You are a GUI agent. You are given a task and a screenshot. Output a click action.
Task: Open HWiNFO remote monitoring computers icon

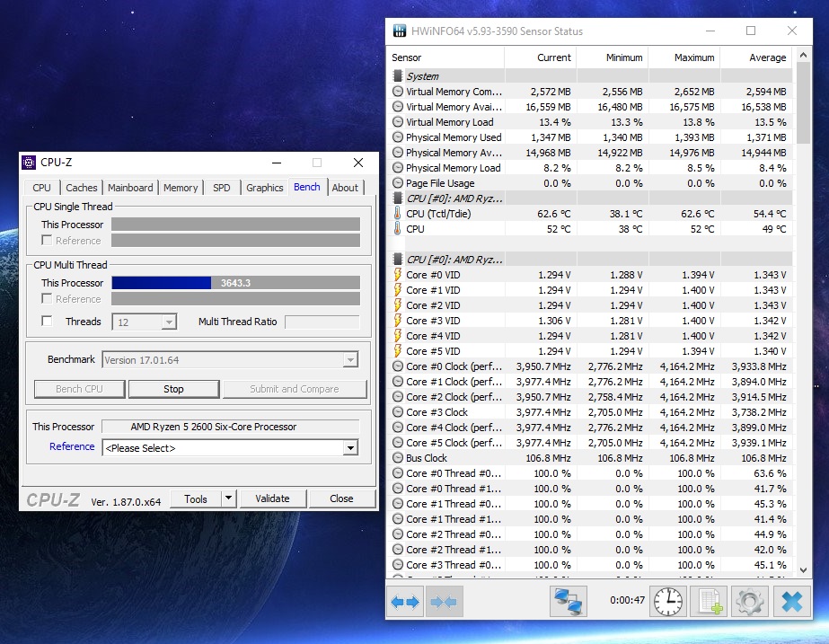[568, 602]
